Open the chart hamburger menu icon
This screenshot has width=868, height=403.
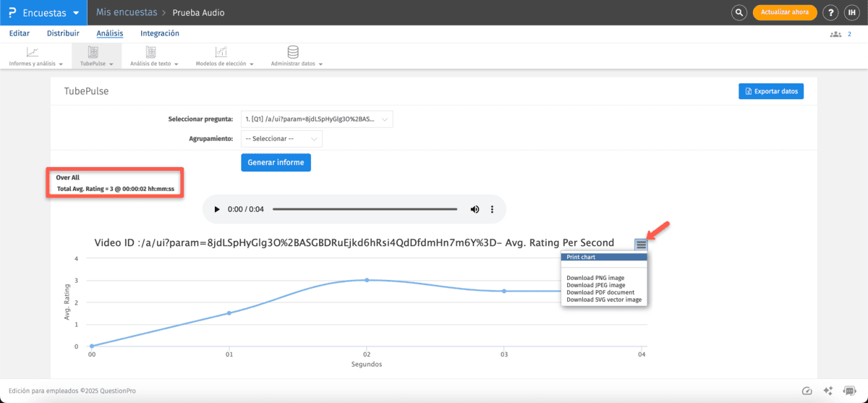click(x=641, y=245)
